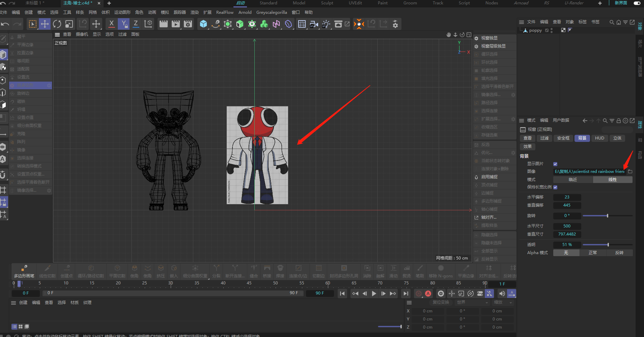Viewport: 644px width, 337px height.
Task: Click the folder icon beside image path
Action: pos(630,172)
